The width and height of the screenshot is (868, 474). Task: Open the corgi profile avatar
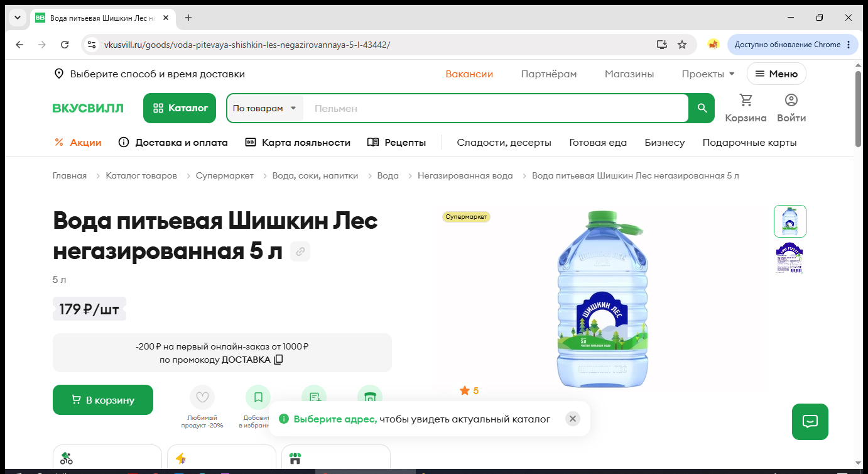[x=713, y=45]
